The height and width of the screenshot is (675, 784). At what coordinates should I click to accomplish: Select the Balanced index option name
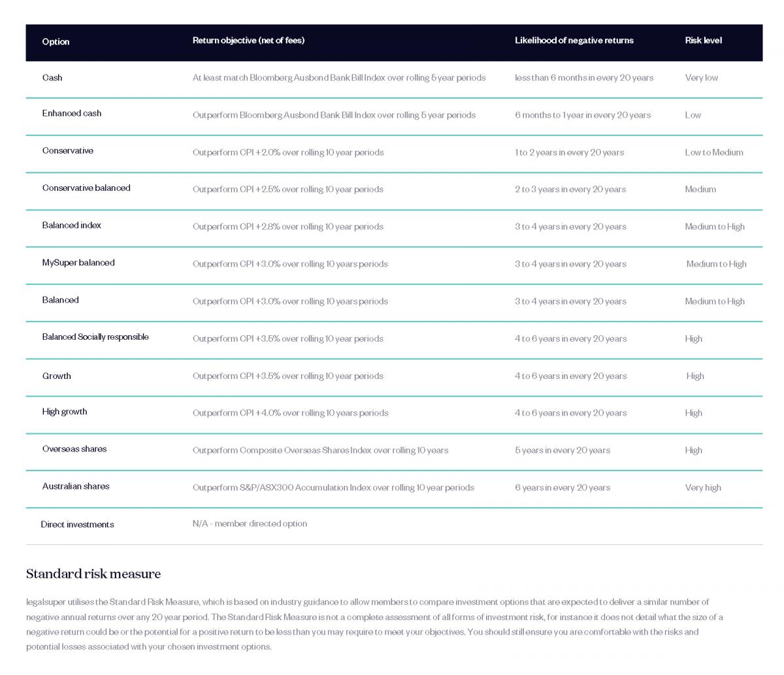(x=72, y=225)
